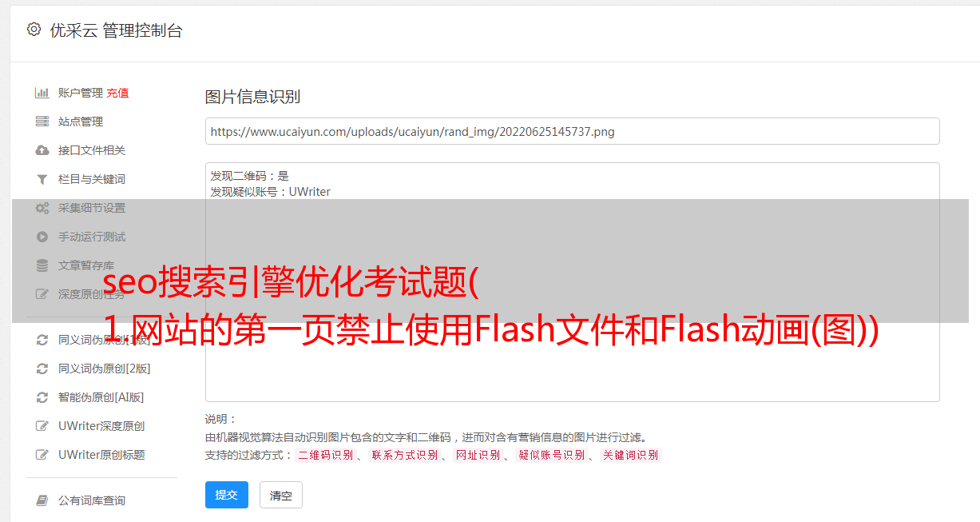Click the gear icon beside 优采云 管理控制台
This screenshot has height=522, width=980.
point(34,30)
